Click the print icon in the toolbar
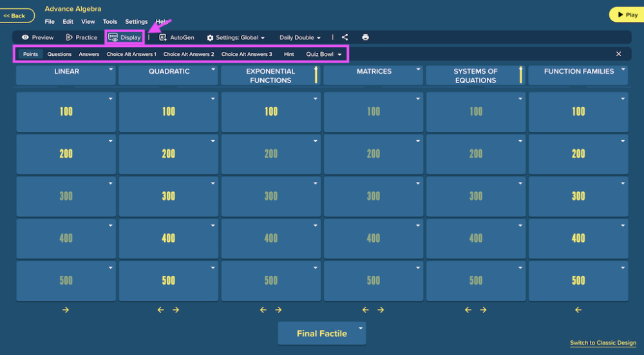The width and height of the screenshot is (644, 355). coord(366,37)
